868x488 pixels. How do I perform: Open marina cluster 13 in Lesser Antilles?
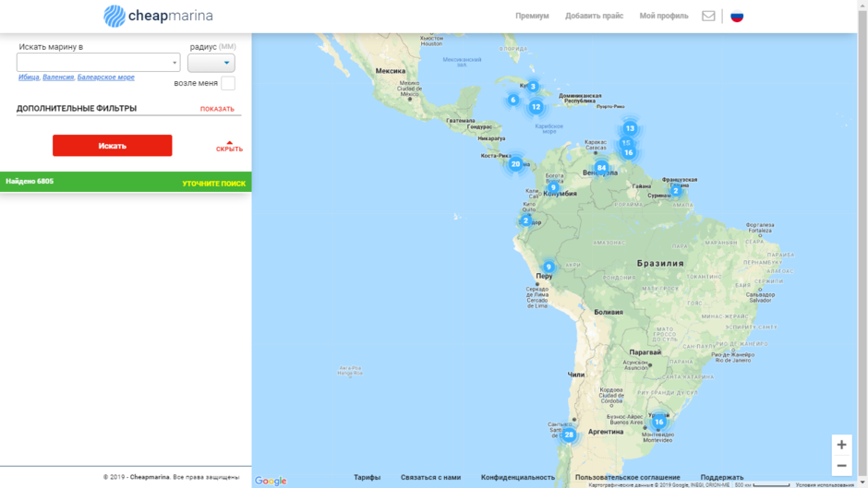630,128
